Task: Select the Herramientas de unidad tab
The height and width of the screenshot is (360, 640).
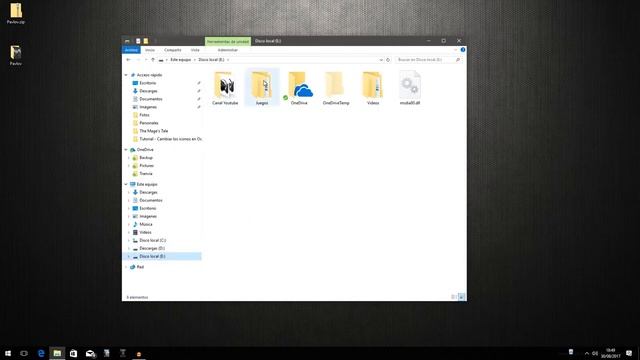Action: 228,41
